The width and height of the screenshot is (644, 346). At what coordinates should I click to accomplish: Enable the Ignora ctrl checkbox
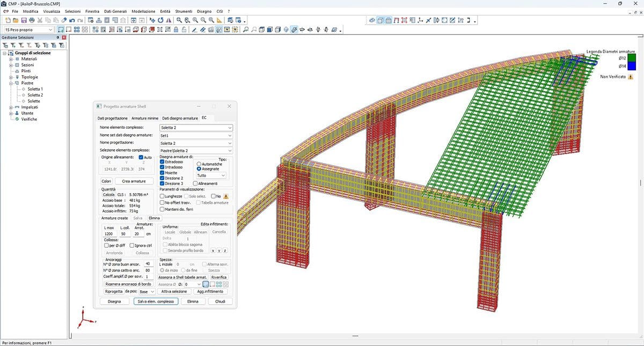(131, 245)
